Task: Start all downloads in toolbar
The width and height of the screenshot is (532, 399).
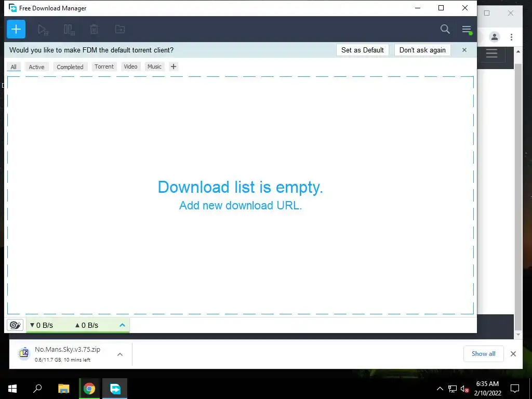Action: pos(43,30)
